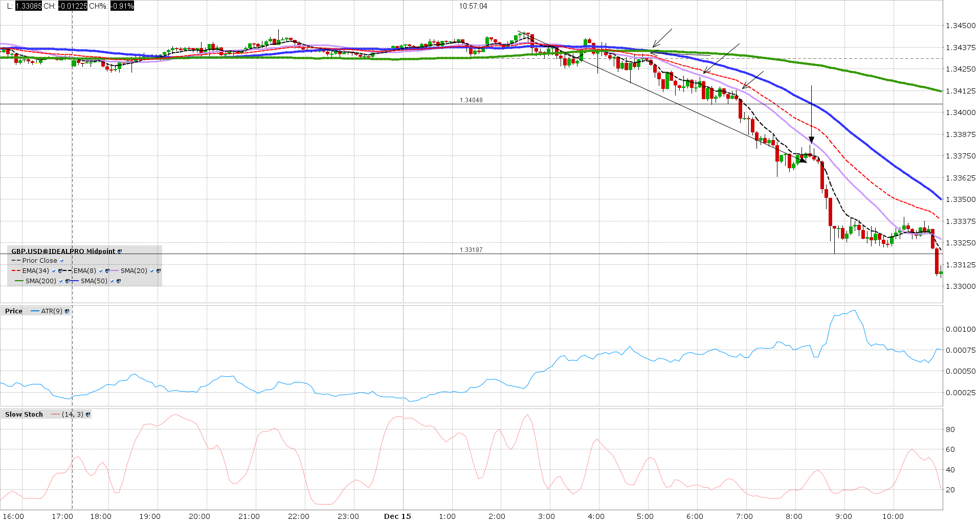The image size is (980, 524).
Task: Click the 1.34000 price axis label
Action: tap(961, 112)
